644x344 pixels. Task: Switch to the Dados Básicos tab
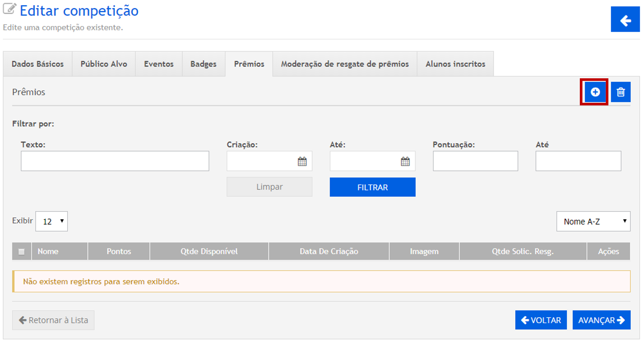37,64
